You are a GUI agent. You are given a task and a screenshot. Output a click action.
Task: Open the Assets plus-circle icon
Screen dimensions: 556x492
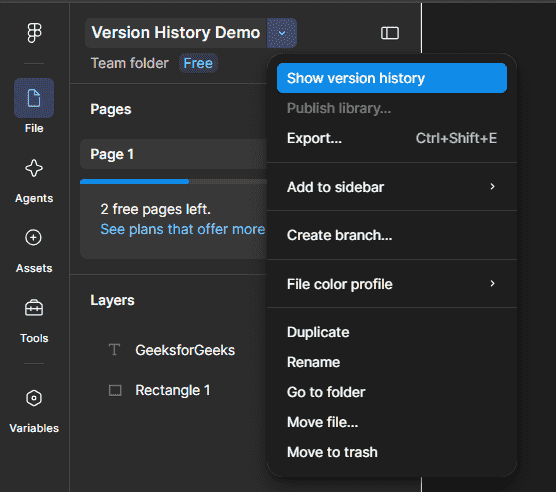[x=34, y=237]
